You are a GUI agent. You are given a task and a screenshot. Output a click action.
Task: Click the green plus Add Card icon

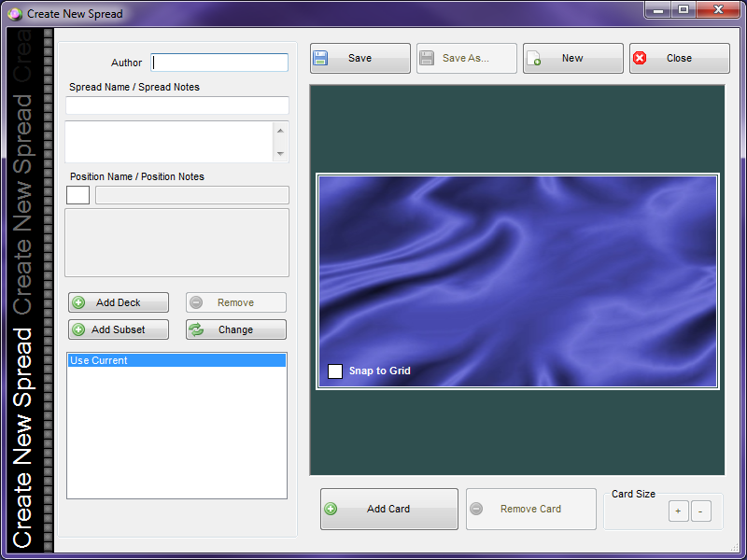point(331,509)
